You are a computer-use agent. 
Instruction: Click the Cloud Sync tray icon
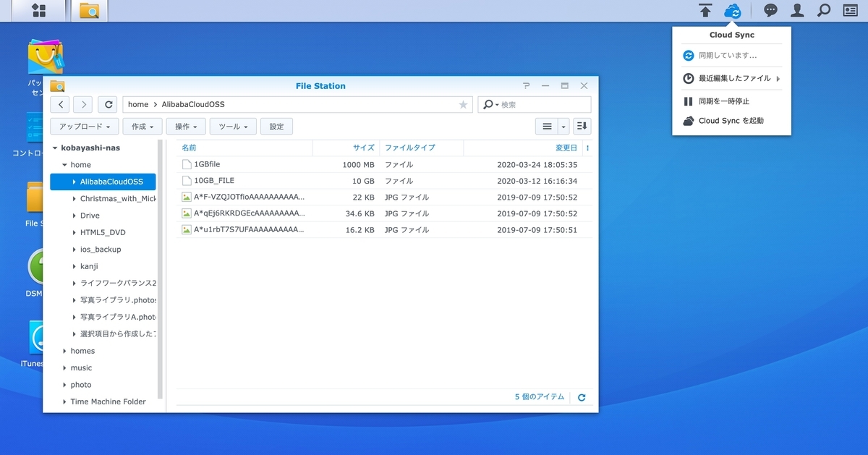[733, 11]
